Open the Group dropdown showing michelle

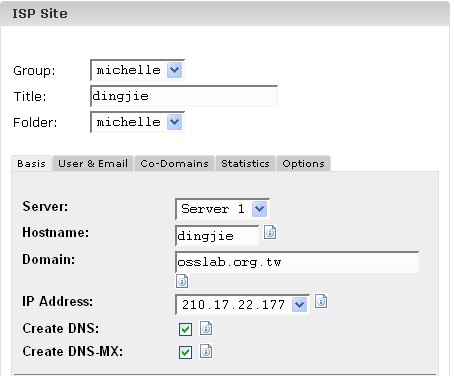pyautogui.click(x=137, y=70)
